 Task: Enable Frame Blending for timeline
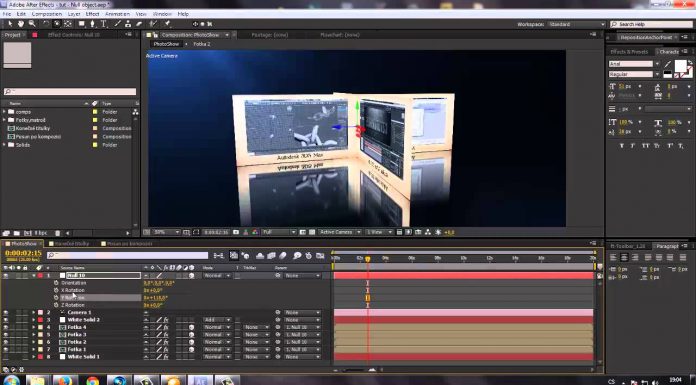click(271, 255)
